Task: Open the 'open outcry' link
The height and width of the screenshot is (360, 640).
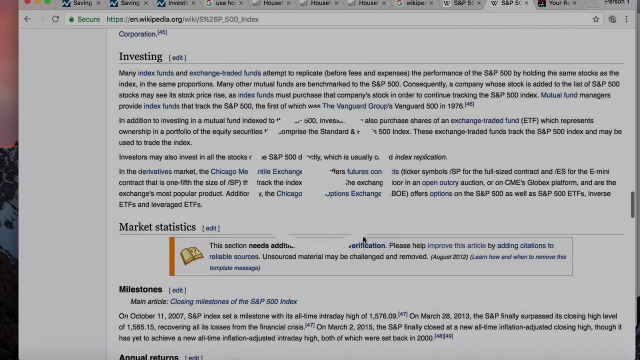Action: click(x=440, y=183)
